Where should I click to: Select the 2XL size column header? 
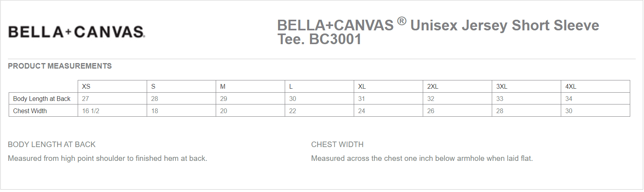click(x=433, y=86)
